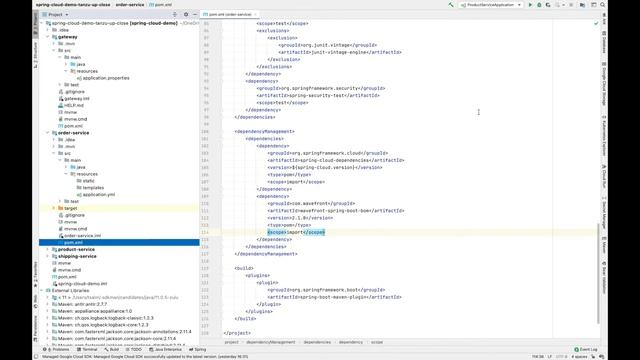Select mvnw.cmd in gateway

click(73, 119)
